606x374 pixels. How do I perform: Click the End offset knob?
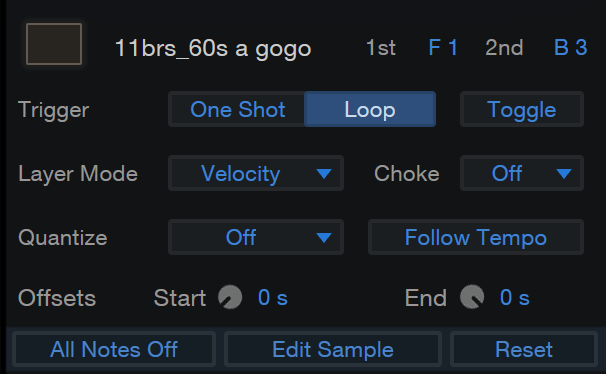coord(472,297)
